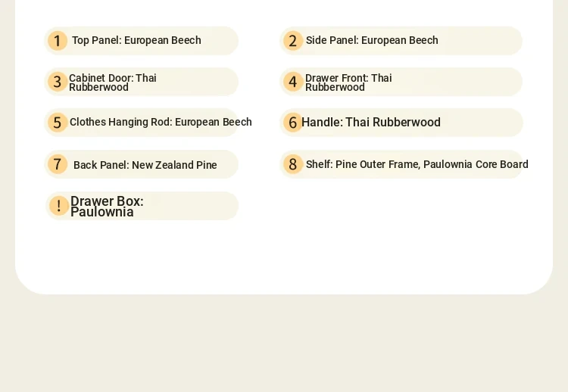Select the number 3 badge icon
568x392 pixels.
pyautogui.click(x=58, y=82)
